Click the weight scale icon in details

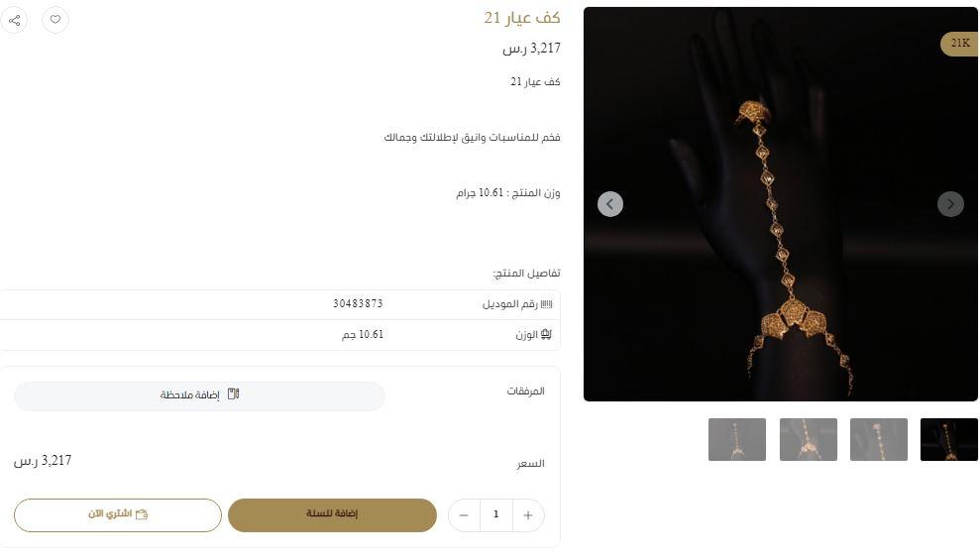pos(546,335)
